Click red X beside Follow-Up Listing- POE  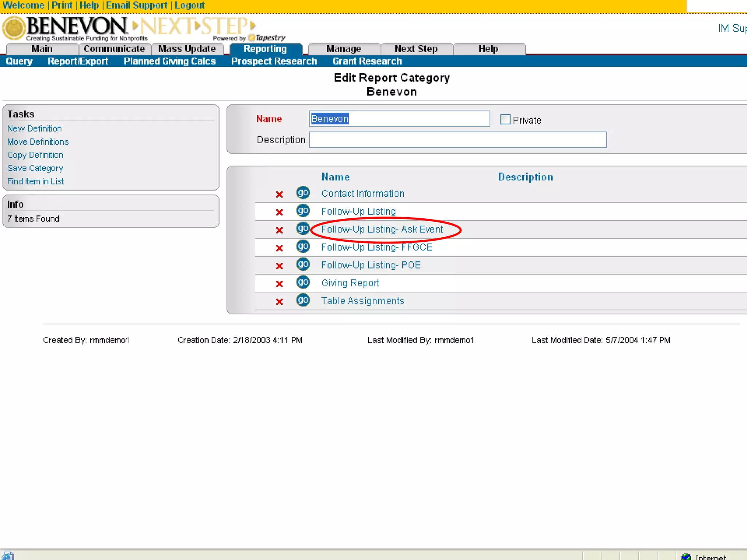[x=279, y=266]
